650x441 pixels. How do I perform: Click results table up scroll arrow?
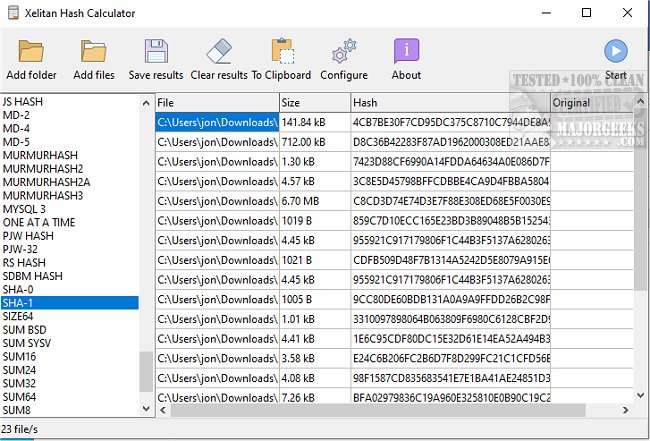(x=640, y=102)
